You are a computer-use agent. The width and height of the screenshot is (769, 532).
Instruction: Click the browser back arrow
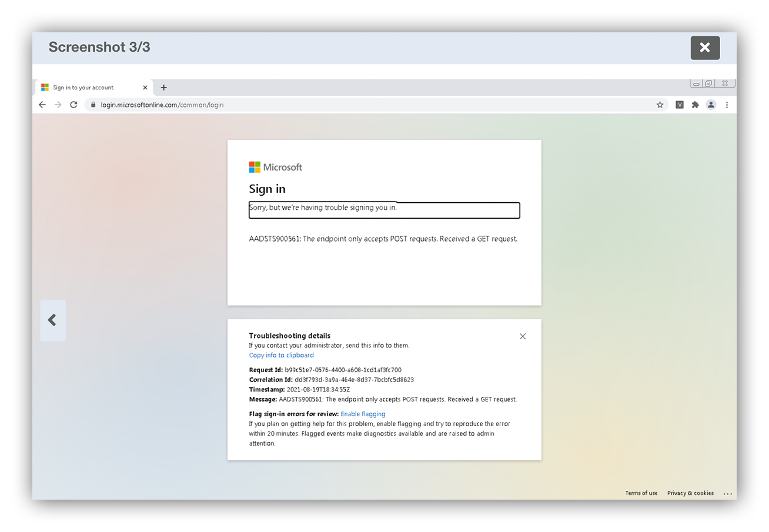(42, 105)
